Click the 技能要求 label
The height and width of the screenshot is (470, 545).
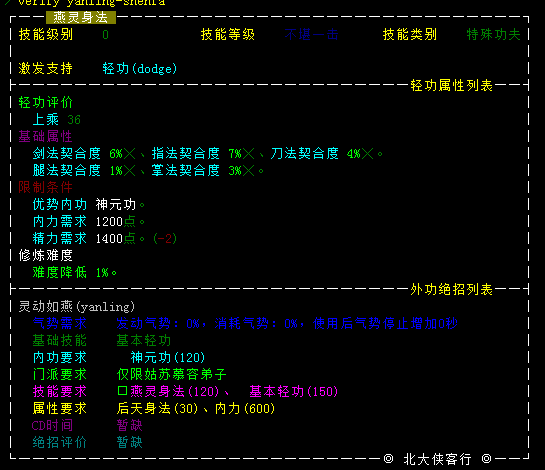(x=60, y=392)
